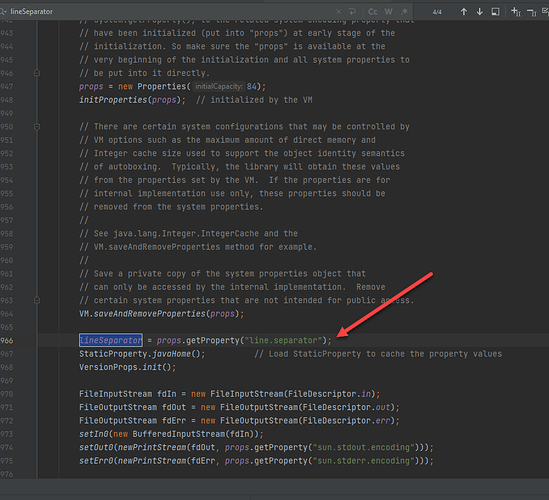549x500 pixels.
Task: Click fdErr variable declaration on line 972
Action: [174, 421]
